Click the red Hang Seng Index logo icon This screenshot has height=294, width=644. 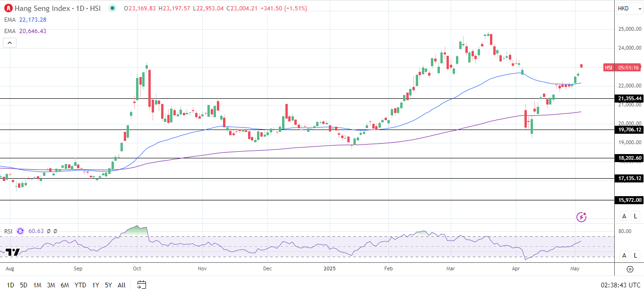(x=8, y=8)
